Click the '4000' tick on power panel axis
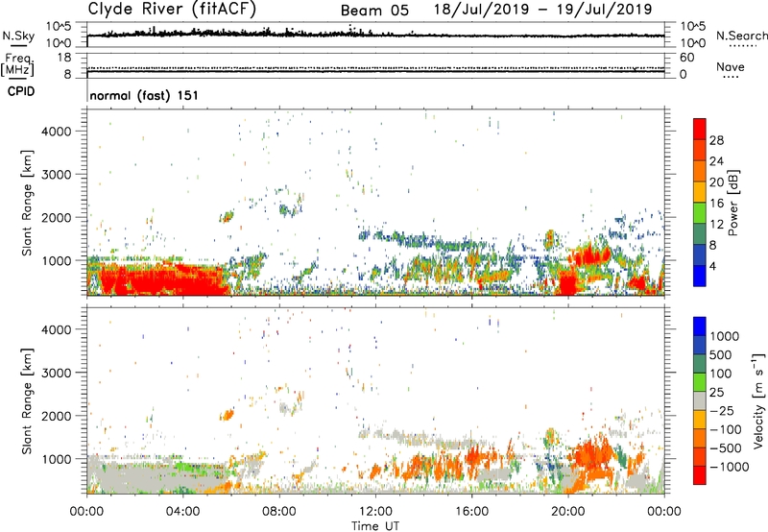The image size is (768, 532). tap(56, 132)
